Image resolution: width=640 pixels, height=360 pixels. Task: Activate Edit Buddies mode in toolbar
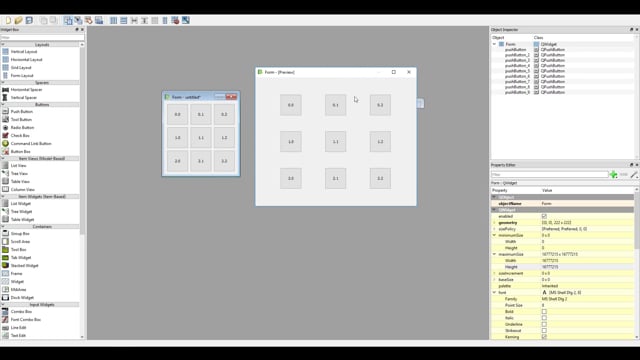click(89, 20)
